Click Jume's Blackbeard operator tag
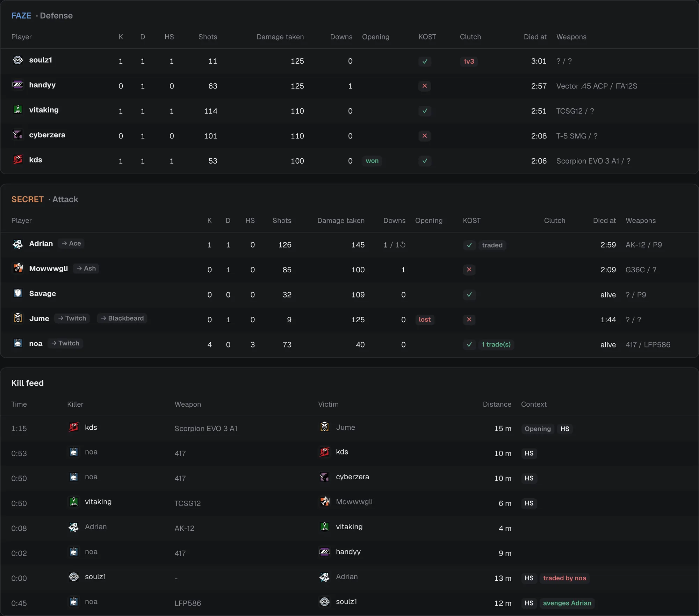This screenshot has height=616, width=699. click(122, 318)
